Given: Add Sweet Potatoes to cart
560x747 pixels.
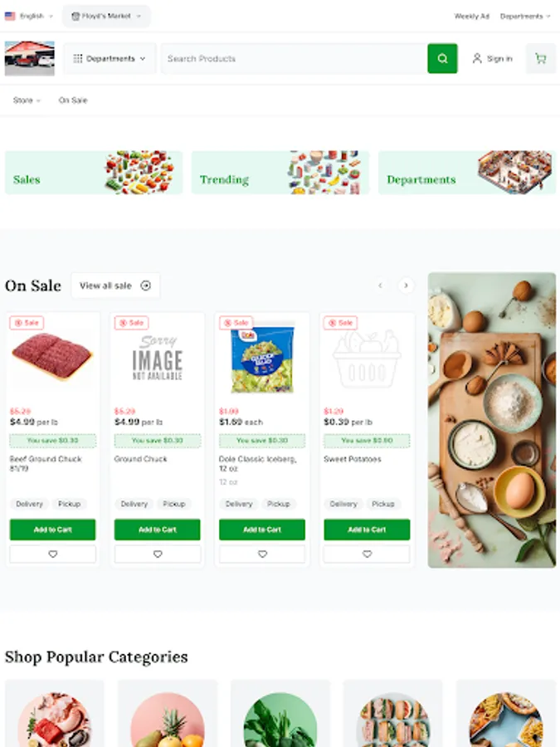Looking at the screenshot, I should pyautogui.click(x=367, y=530).
